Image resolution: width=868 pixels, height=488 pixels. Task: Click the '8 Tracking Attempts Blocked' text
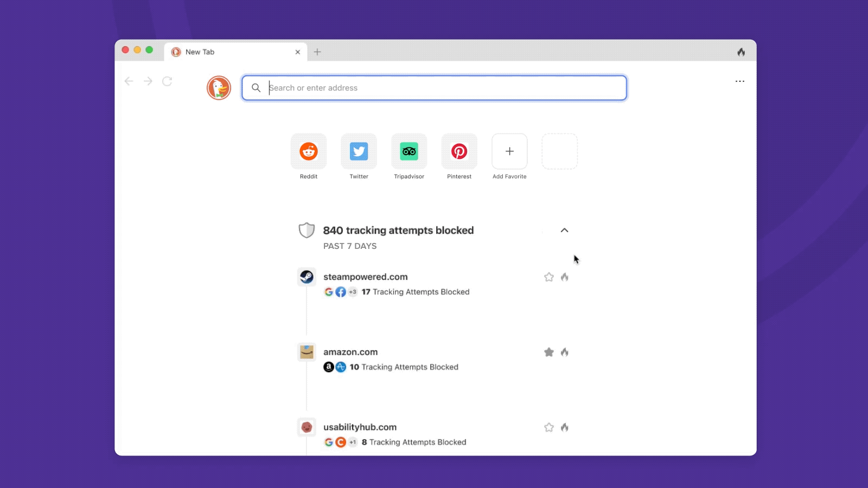click(414, 442)
